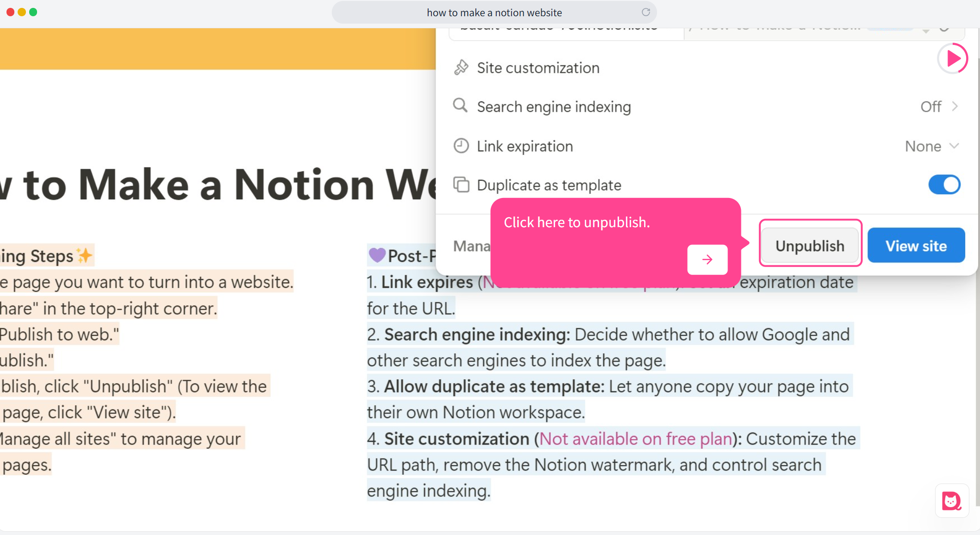Click the 'Publish to web.' step text
Screen dimensions: 980x535
[x=59, y=335]
